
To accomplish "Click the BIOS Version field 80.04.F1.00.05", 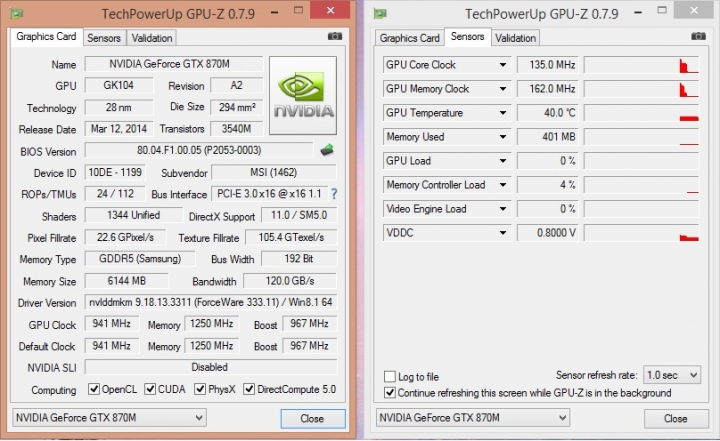I will click(x=199, y=150).
